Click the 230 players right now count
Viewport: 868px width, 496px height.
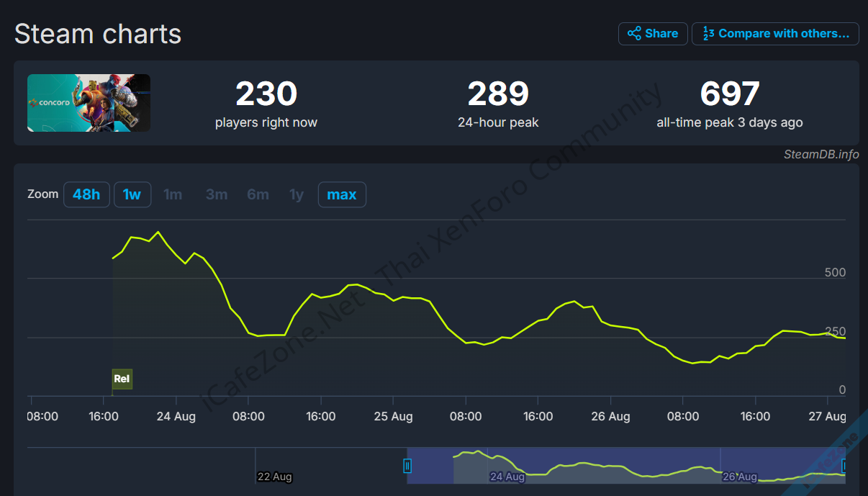[x=266, y=94]
